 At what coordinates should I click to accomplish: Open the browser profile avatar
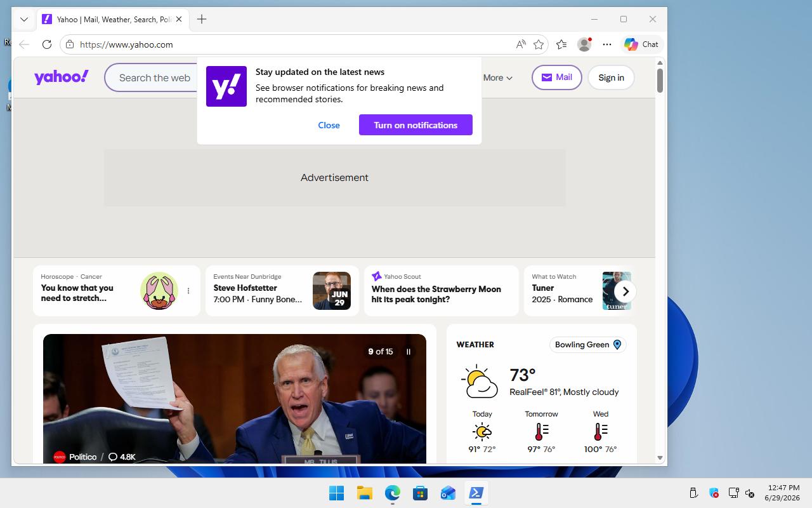click(x=584, y=44)
